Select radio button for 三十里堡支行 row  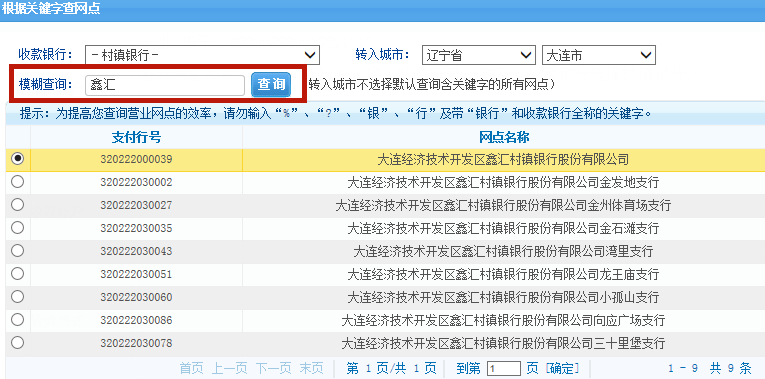pyautogui.click(x=18, y=343)
